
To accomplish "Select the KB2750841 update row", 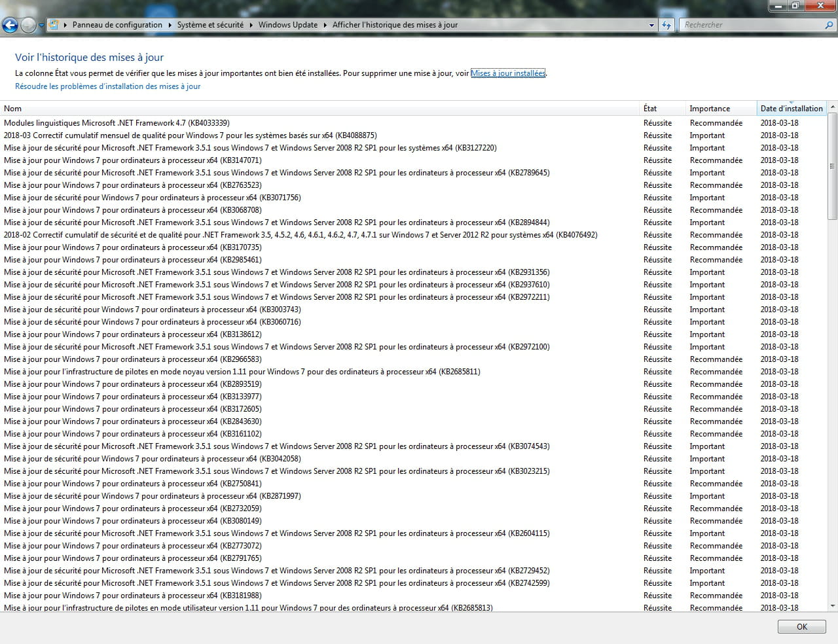I will [414, 484].
